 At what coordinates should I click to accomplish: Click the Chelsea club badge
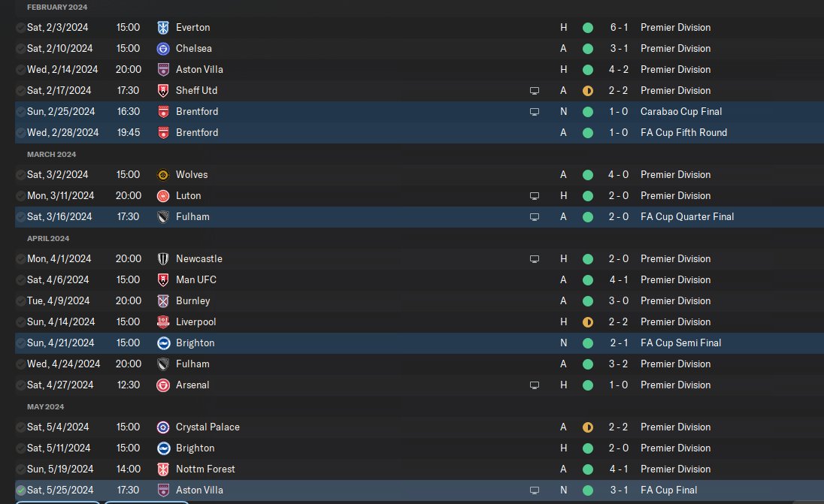[163, 48]
